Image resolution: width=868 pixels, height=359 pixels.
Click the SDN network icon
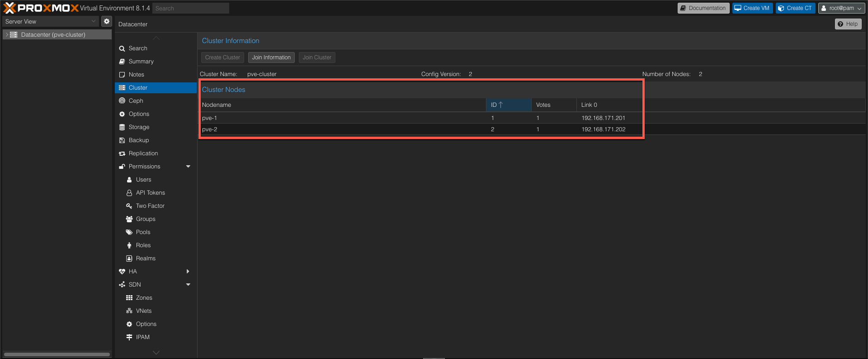point(122,285)
